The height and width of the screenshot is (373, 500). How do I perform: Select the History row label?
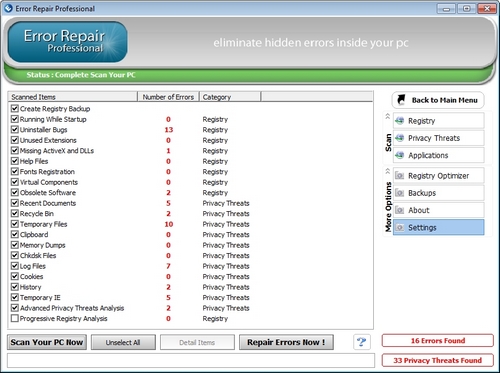click(x=31, y=287)
